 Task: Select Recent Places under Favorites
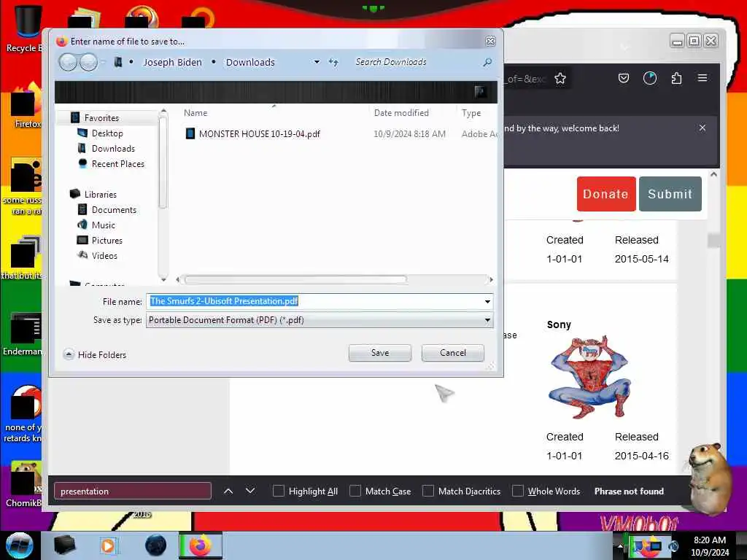coord(117,164)
